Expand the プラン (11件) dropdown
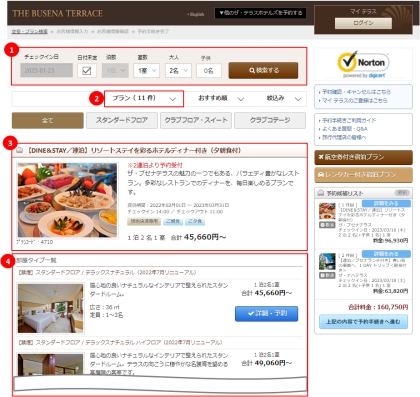The image size is (420, 397). [x=144, y=99]
